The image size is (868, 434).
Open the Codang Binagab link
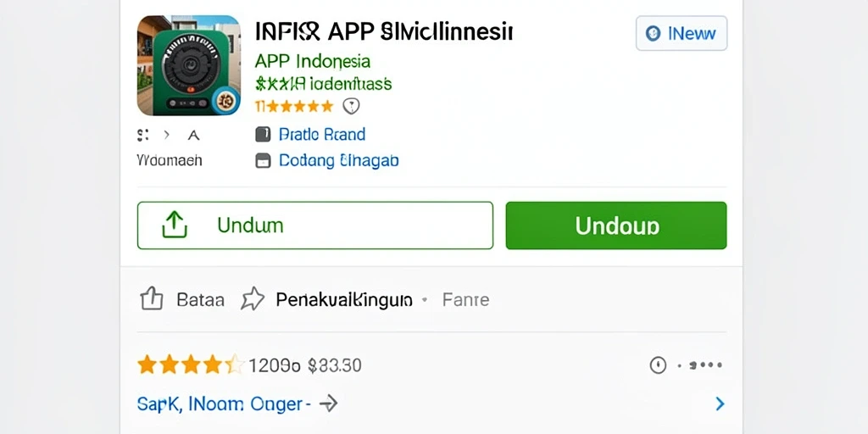point(338,160)
